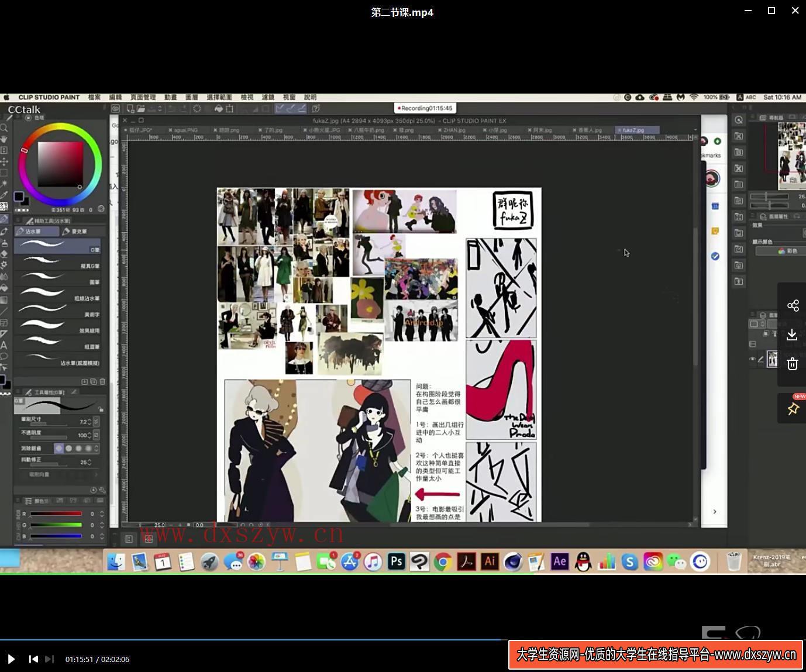
Task: Open Photoshop from the dock
Action: coord(397,561)
